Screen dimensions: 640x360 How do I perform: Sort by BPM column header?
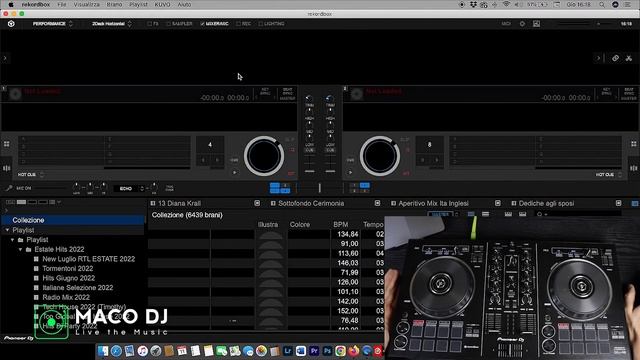[341, 224]
